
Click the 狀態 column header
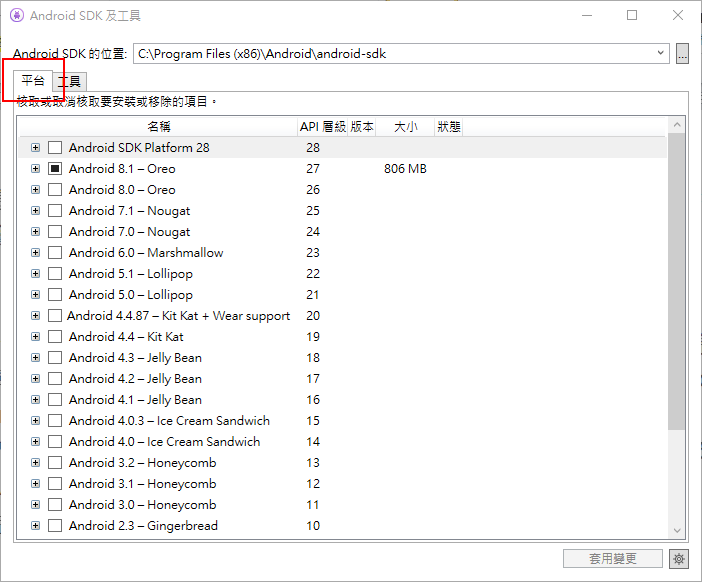(449, 127)
